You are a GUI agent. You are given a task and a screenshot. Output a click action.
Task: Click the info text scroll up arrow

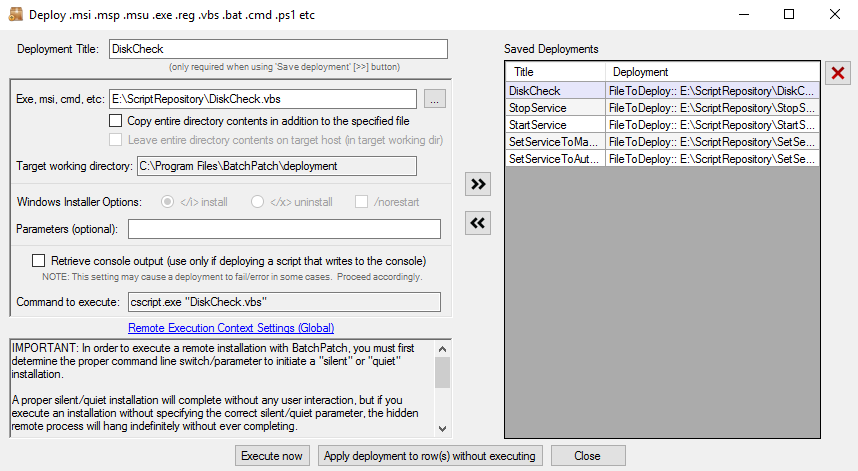pos(443,348)
